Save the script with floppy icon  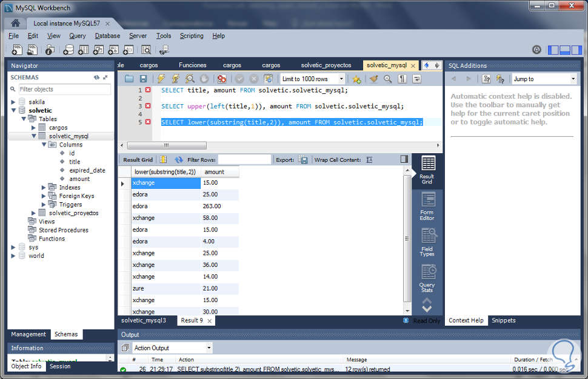[x=143, y=79]
